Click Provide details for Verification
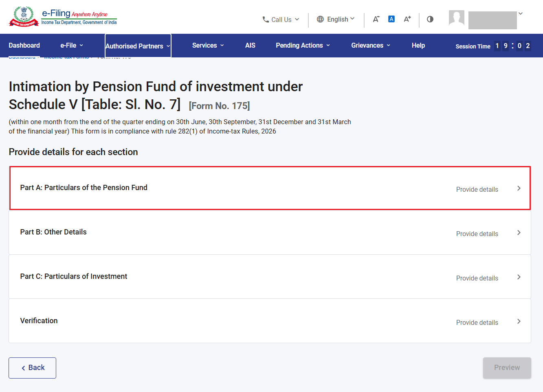 pos(477,322)
